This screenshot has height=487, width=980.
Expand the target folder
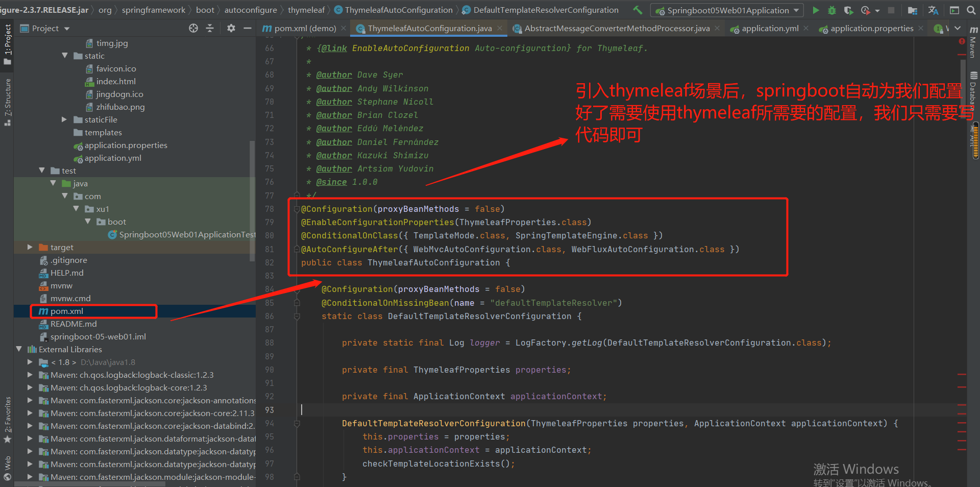point(30,247)
